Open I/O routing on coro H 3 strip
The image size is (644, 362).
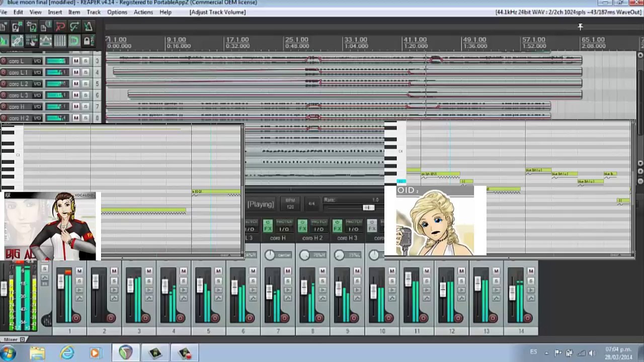pyautogui.click(x=354, y=229)
